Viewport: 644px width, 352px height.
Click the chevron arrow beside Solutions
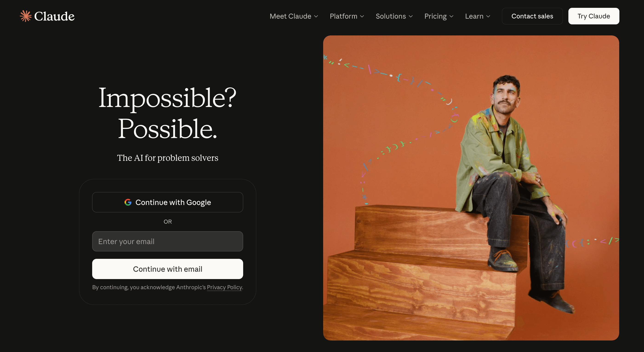410,16
